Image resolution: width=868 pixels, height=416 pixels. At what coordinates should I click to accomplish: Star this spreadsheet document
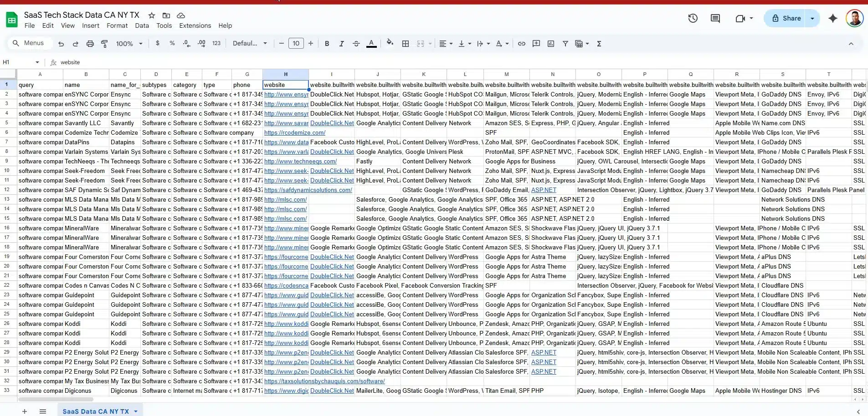[x=152, y=15]
